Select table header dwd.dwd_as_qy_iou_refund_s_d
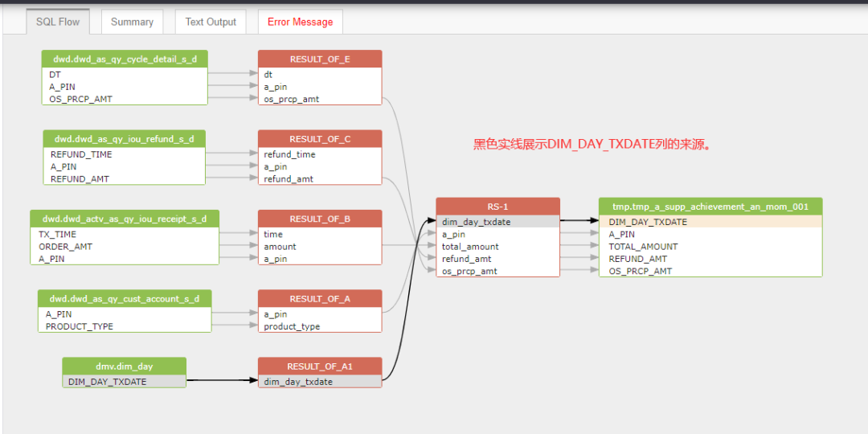The height and width of the screenshot is (434, 868). pyautogui.click(x=125, y=138)
